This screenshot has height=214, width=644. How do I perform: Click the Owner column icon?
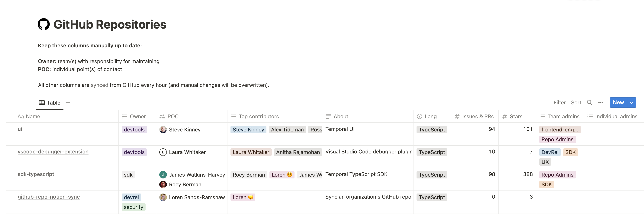(x=124, y=116)
